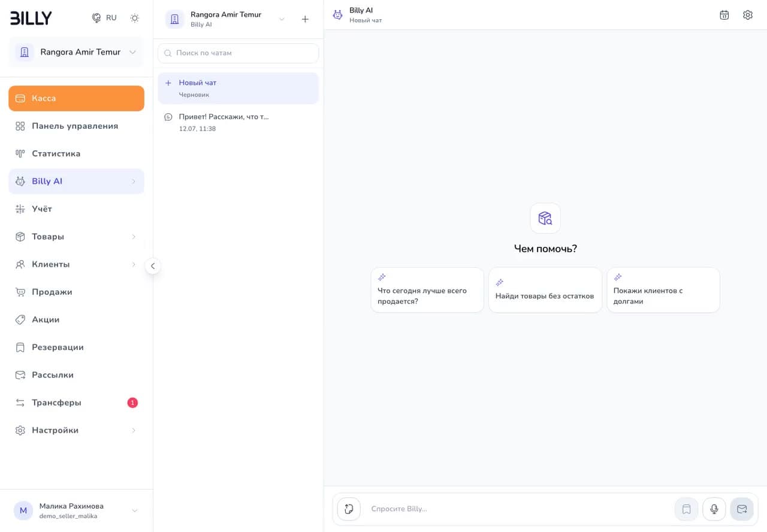Open the Учёт accounting icon
The height and width of the screenshot is (532, 767).
[20, 208]
